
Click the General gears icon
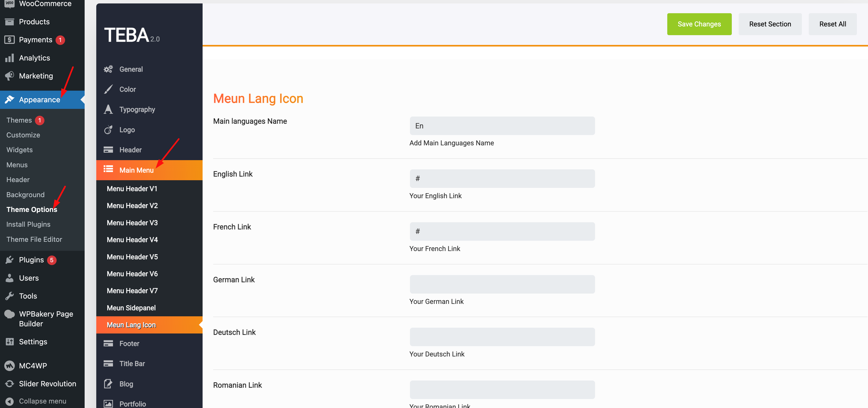pyautogui.click(x=108, y=69)
